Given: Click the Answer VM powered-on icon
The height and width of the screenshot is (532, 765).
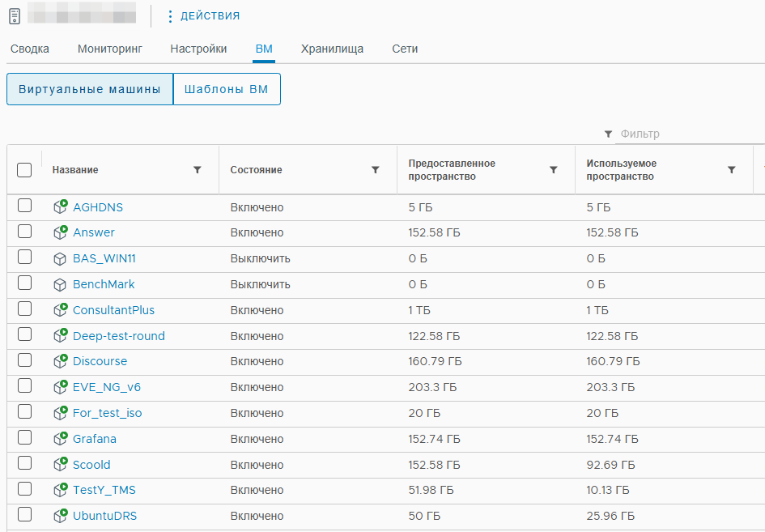Looking at the screenshot, I should [60, 232].
